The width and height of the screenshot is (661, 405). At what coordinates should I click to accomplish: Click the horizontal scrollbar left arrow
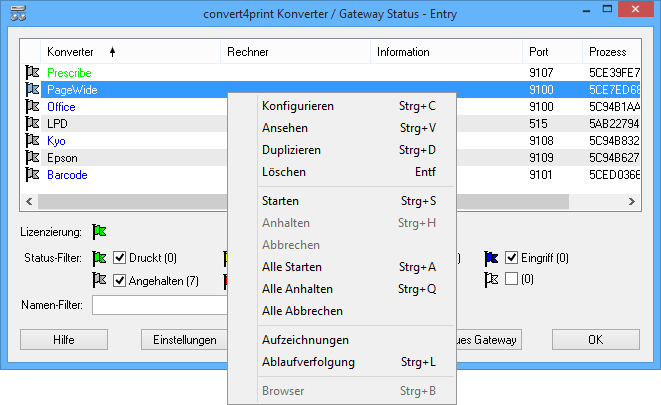point(29,201)
